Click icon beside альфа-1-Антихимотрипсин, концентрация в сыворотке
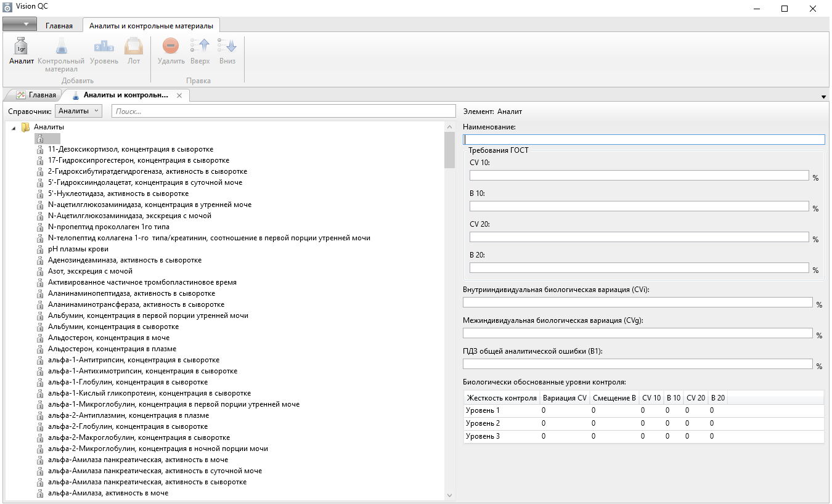The width and height of the screenshot is (832, 504). pos(40,371)
